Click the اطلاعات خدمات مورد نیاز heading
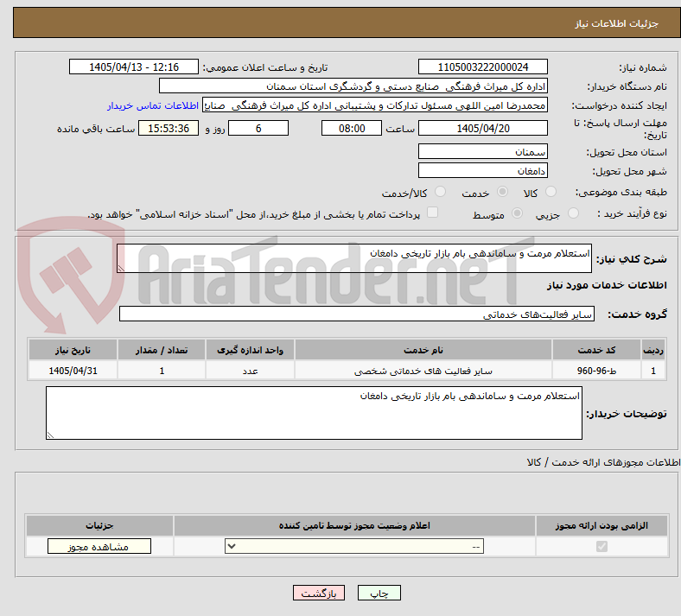The width and height of the screenshot is (681, 616). pyautogui.click(x=607, y=285)
